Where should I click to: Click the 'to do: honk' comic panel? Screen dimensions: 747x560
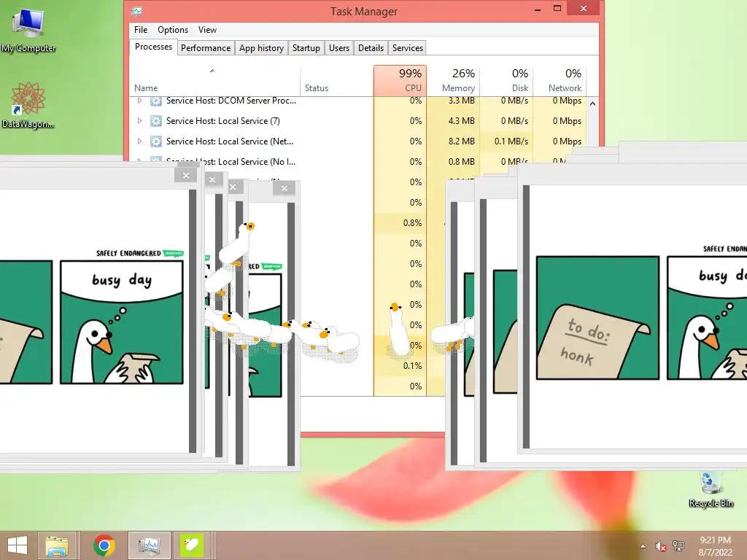click(x=598, y=318)
